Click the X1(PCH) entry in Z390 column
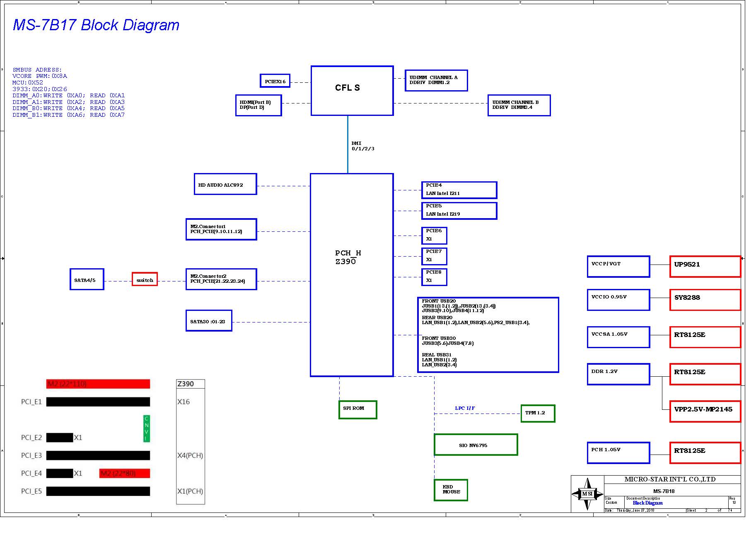Screen dimensions: 756x534 click(x=190, y=491)
